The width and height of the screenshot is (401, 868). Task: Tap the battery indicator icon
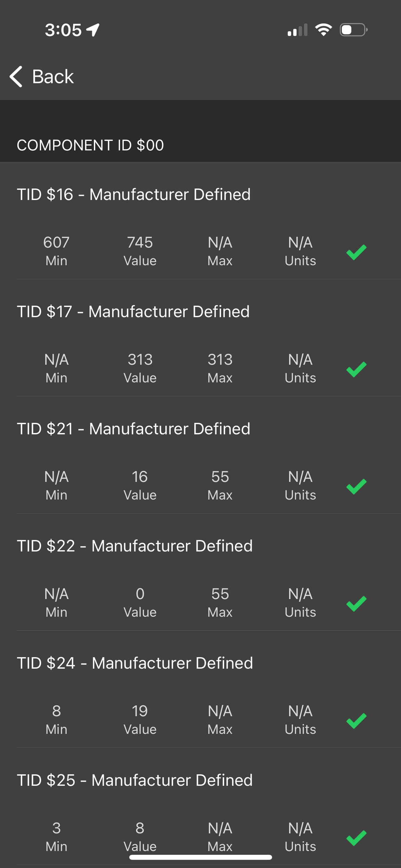353,30
